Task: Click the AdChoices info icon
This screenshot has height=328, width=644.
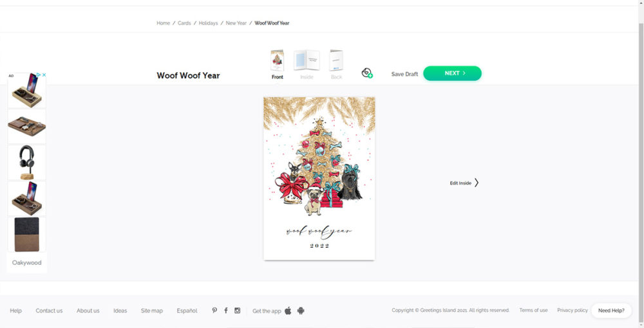Action: (x=38, y=75)
